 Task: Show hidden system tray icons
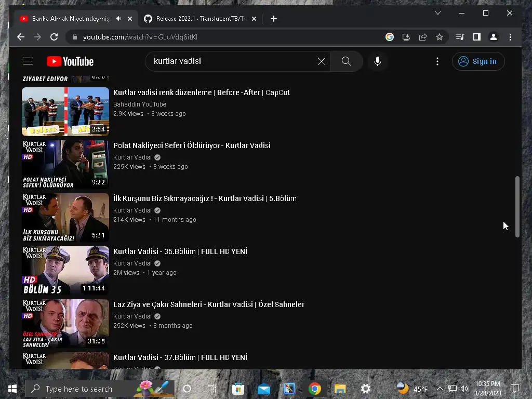coord(440,389)
